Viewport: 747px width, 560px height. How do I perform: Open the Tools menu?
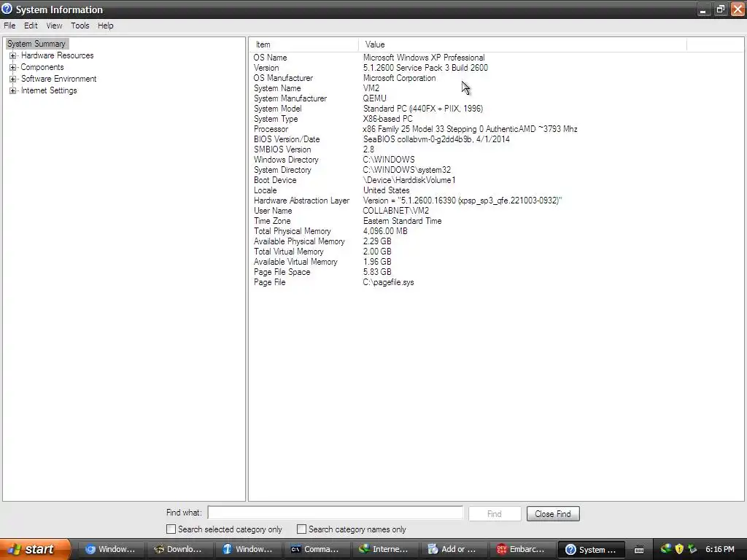[80, 26]
